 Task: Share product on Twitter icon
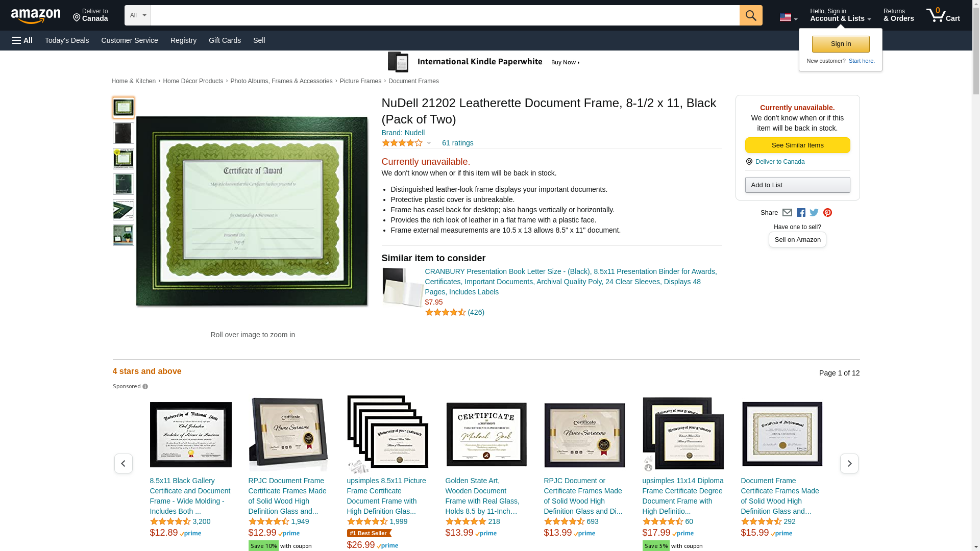[x=814, y=213]
